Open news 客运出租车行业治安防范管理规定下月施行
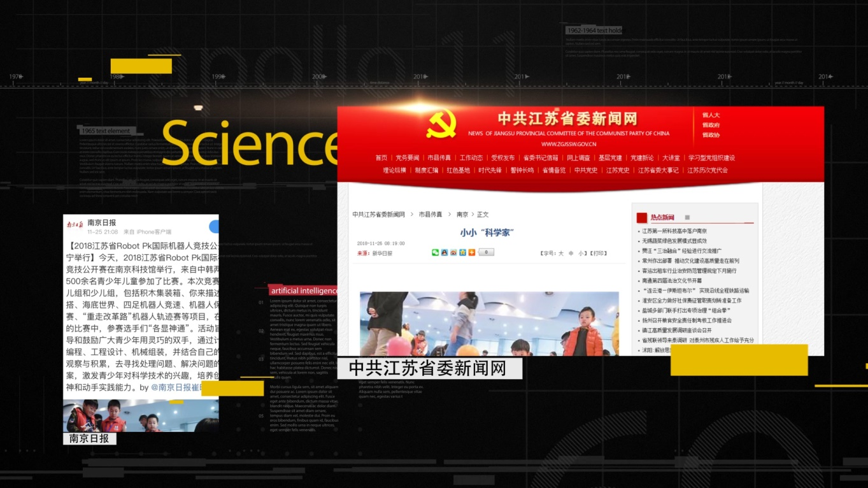 690,271
